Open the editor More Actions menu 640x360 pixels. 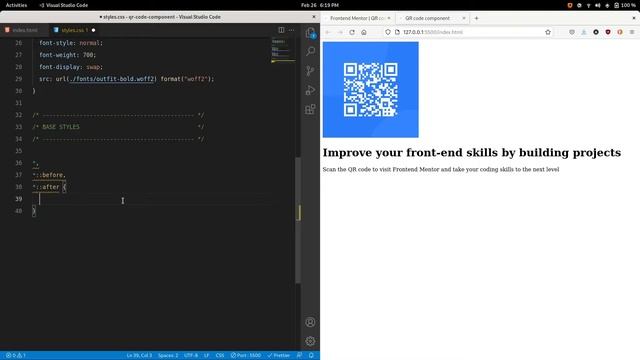click(291, 30)
